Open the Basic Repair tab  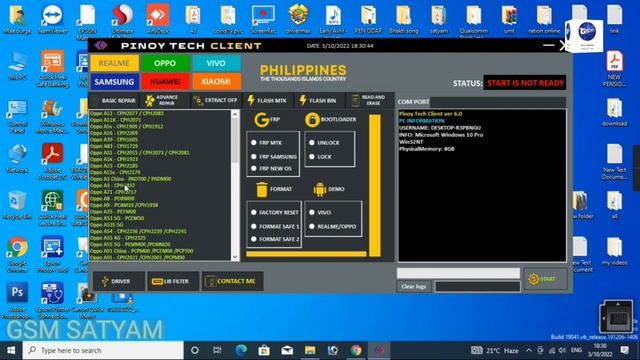(x=113, y=100)
